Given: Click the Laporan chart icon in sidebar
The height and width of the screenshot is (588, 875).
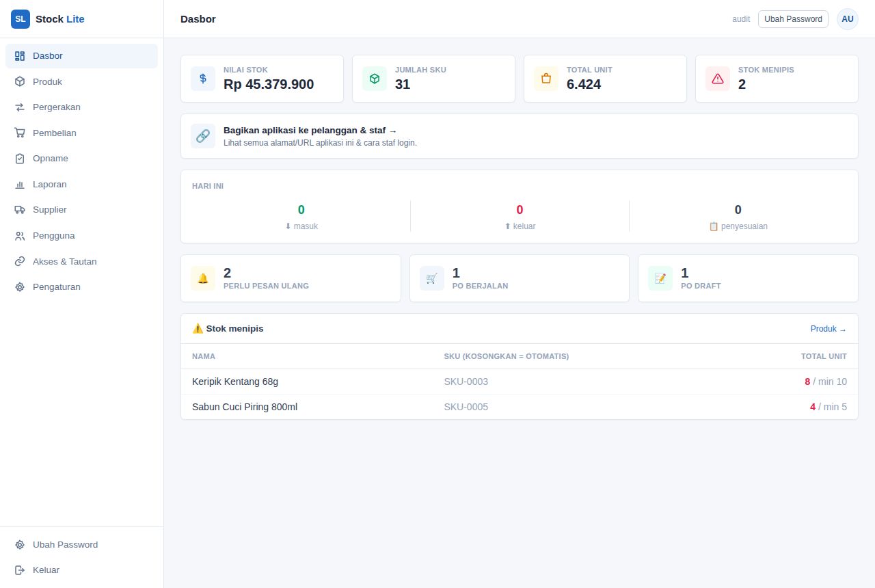Looking at the screenshot, I should [20, 184].
